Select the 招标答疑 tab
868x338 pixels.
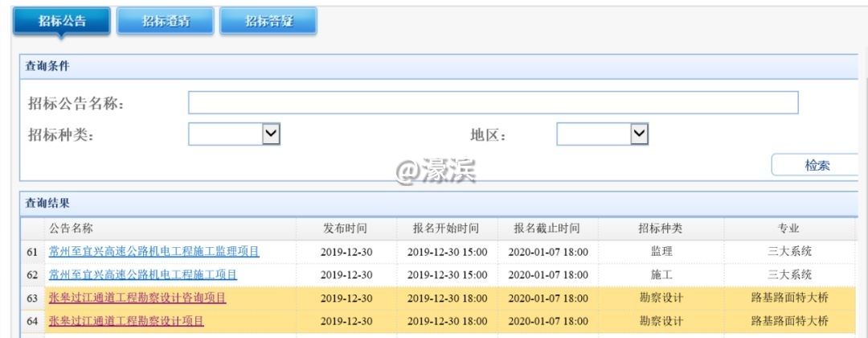(268, 22)
